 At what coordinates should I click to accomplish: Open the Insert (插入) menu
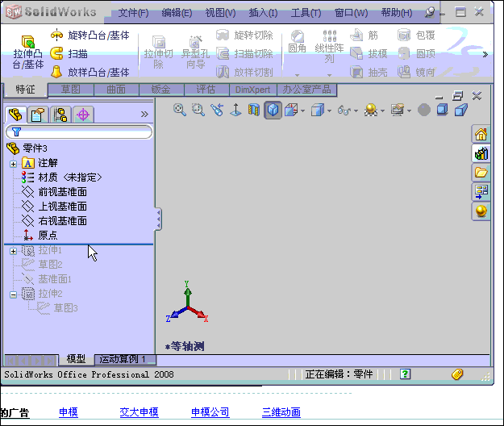click(263, 13)
